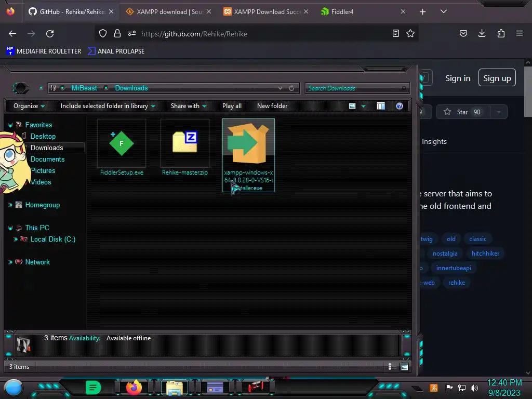532x399 pixels.
Task: Collapse the This PC node
Action: click(10, 228)
